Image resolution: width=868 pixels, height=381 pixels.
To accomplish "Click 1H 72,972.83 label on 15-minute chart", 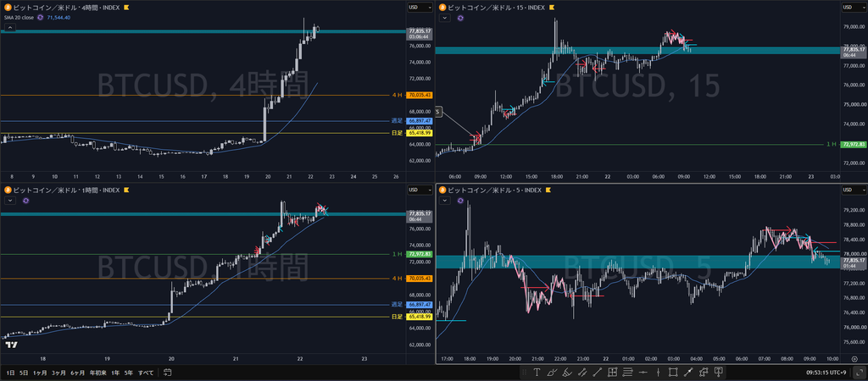I will click(x=853, y=144).
